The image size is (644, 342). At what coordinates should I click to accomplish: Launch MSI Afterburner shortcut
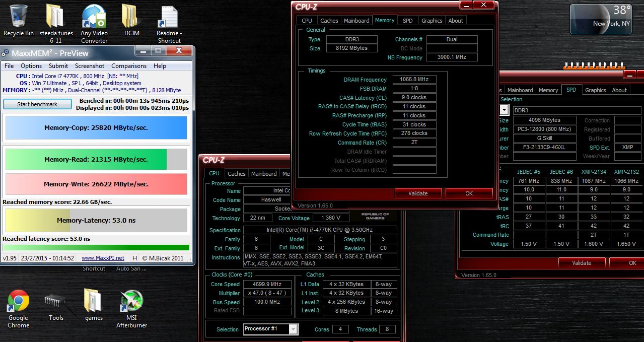coord(132,309)
